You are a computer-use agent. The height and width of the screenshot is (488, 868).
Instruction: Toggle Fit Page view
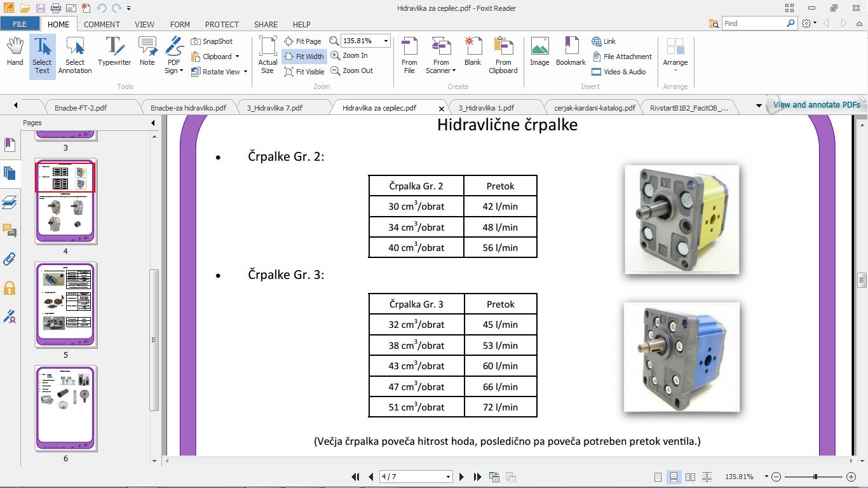(303, 41)
